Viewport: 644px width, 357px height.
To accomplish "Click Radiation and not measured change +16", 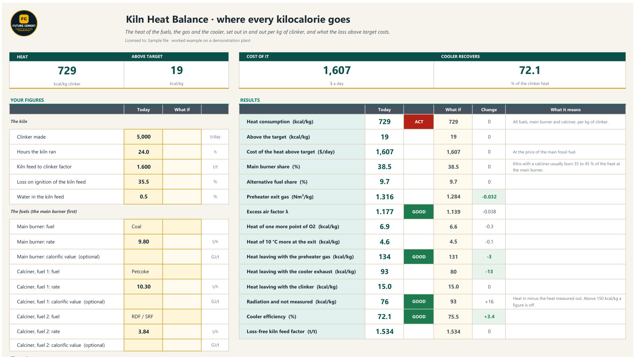I will (x=489, y=302).
